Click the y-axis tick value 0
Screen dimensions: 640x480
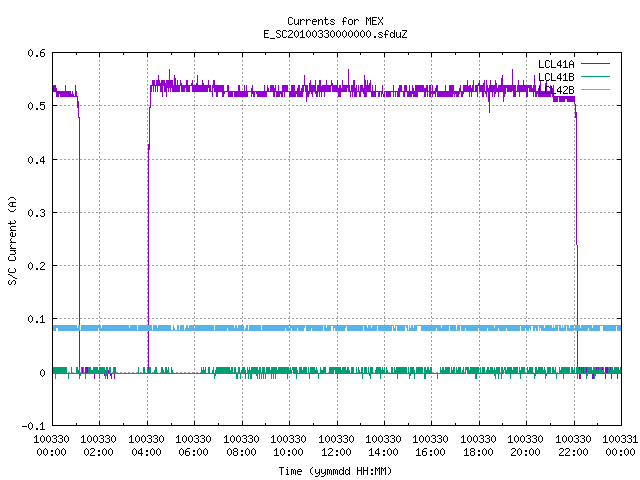click(x=42, y=373)
